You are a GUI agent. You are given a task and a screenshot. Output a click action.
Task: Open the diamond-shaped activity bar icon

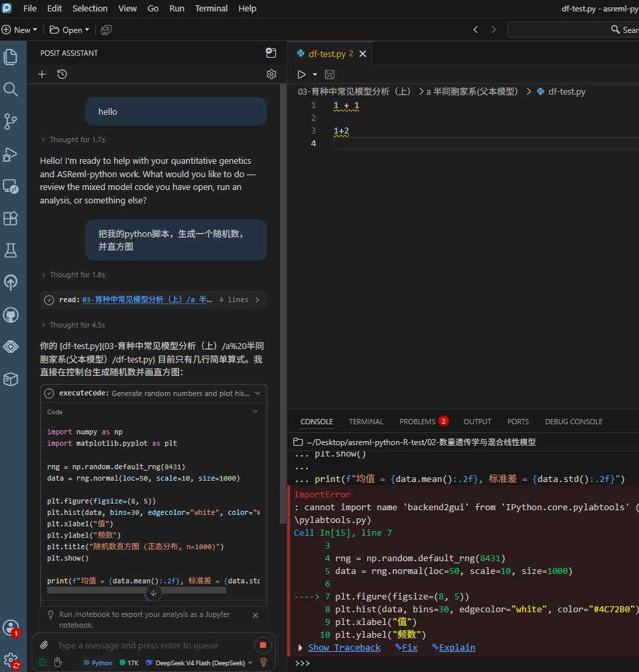(11, 346)
